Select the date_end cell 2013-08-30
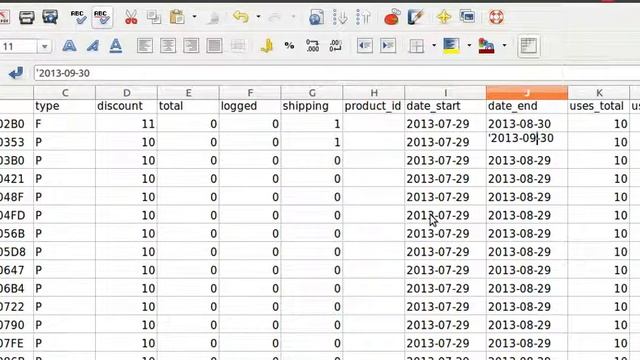 coord(527,124)
